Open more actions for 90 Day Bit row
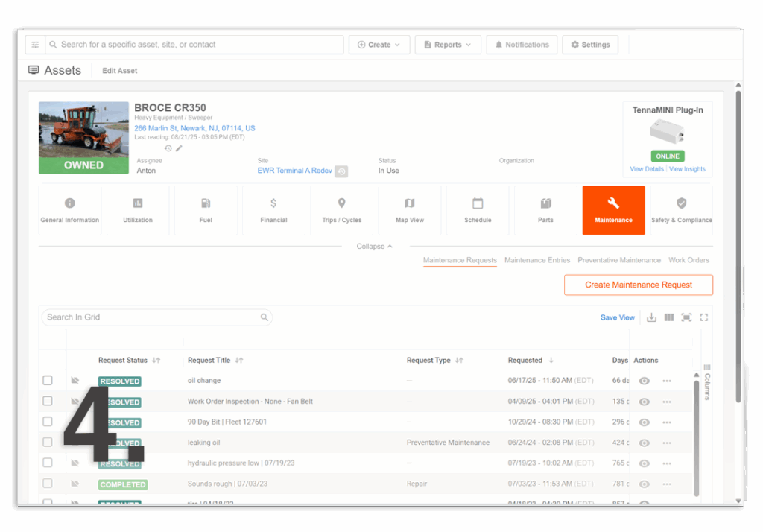Viewport: 763px width, 532px height. [x=667, y=422]
